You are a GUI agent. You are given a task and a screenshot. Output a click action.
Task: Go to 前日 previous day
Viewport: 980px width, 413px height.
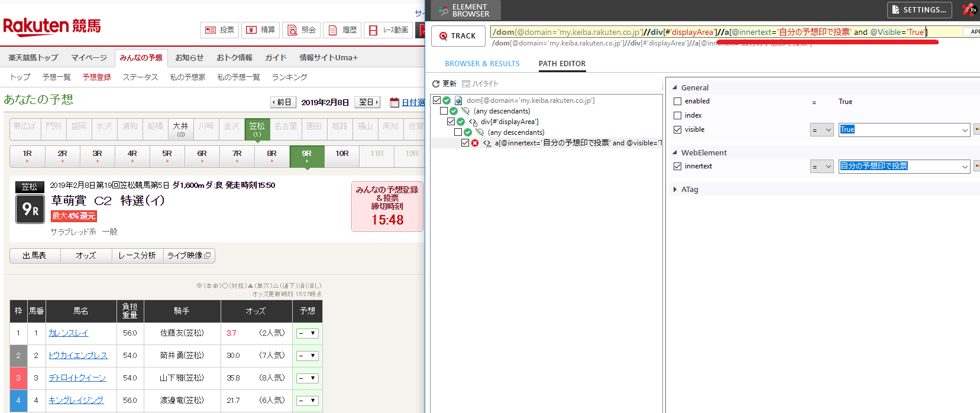[283, 102]
